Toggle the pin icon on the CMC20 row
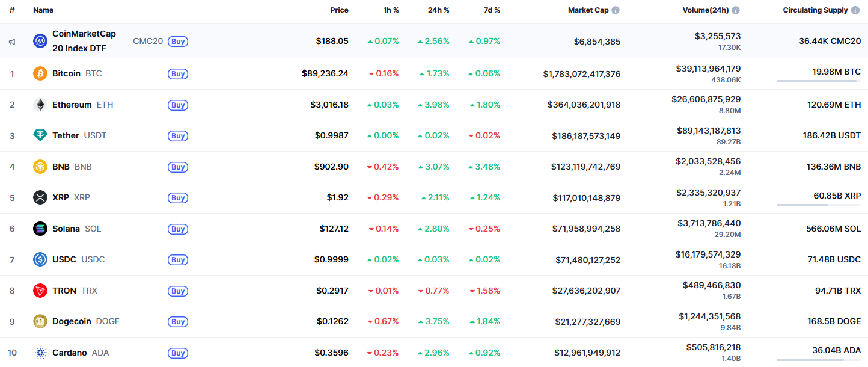The image size is (868, 367). click(x=11, y=41)
